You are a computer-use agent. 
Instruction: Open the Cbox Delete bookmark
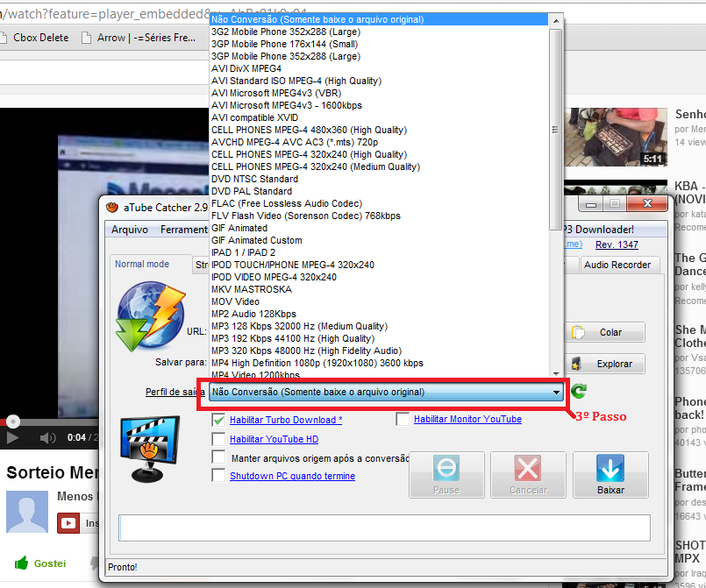tap(35, 38)
